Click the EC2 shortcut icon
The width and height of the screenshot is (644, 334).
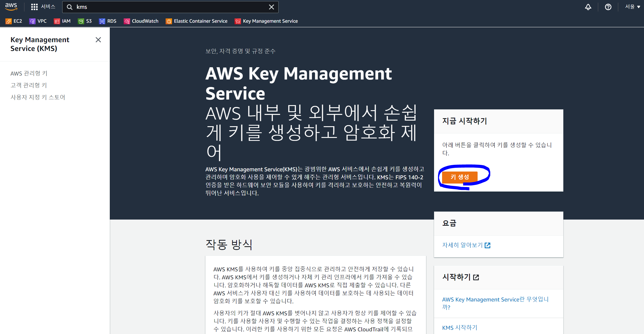click(9, 21)
